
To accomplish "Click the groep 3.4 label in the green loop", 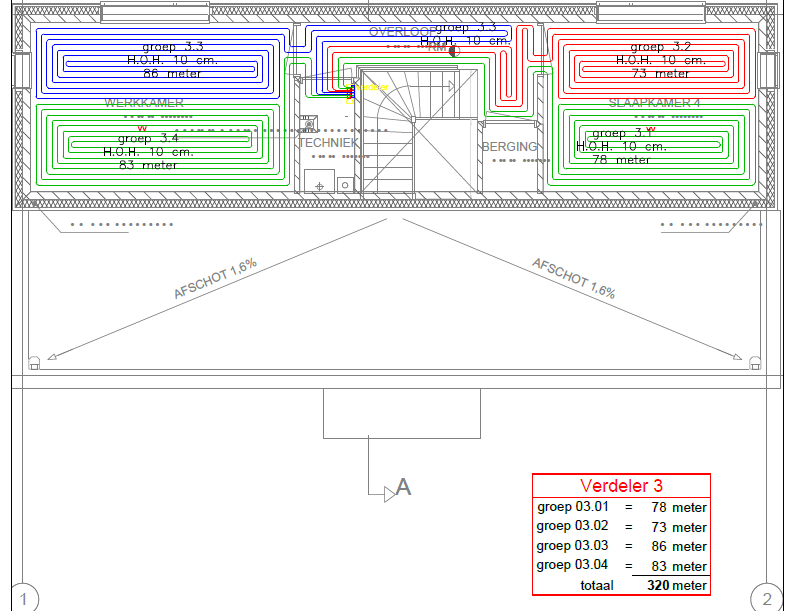I will tap(148, 138).
